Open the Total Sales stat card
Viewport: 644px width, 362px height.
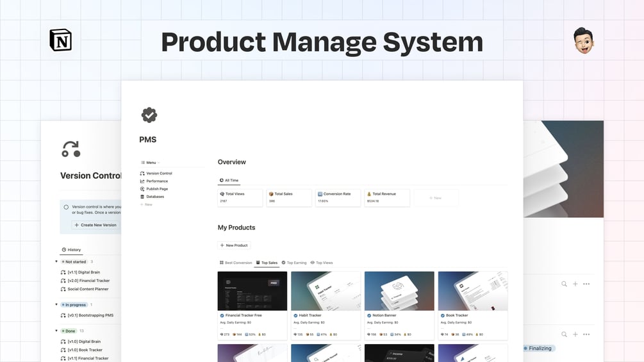[289, 198]
